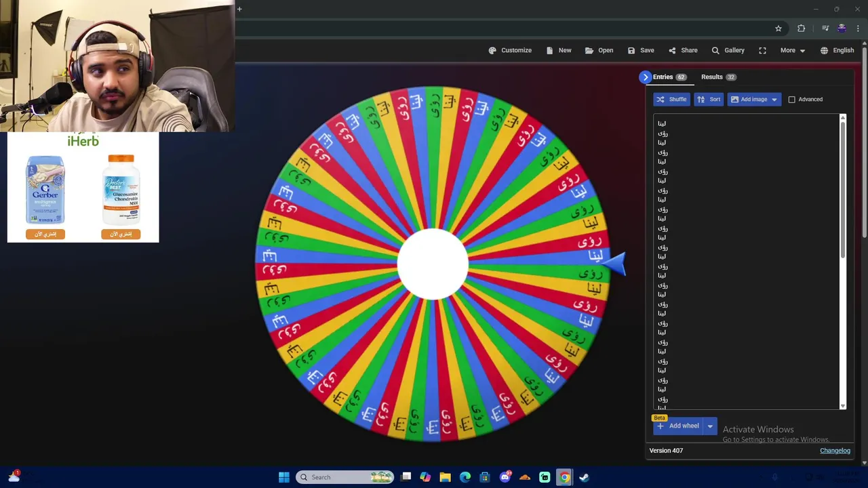Image resolution: width=868 pixels, height=488 pixels.
Task: Open File Explorer from the taskbar
Action: point(445,477)
